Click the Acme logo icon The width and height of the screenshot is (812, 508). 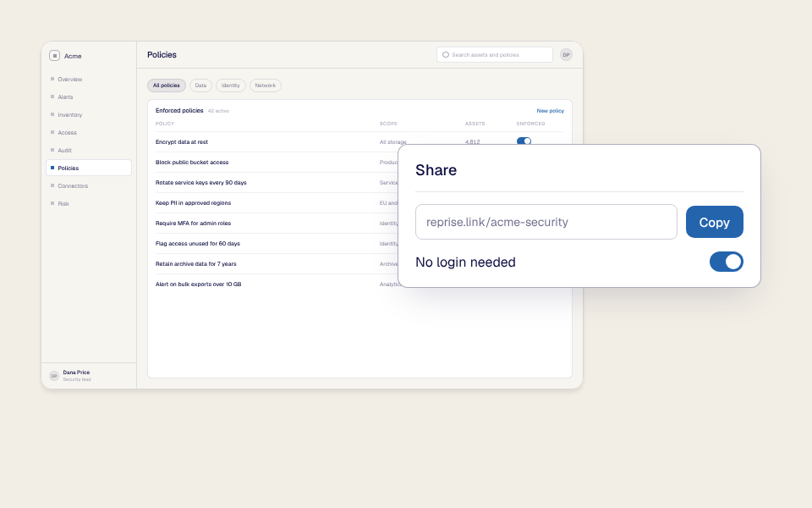pos(54,56)
